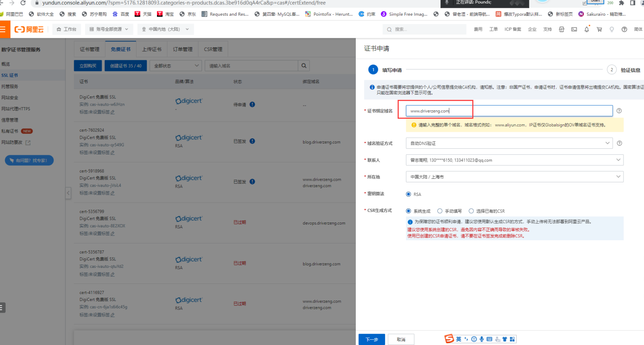Click the header icon left of Cloud Shell
644x345 pixels.
click(562, 30)
